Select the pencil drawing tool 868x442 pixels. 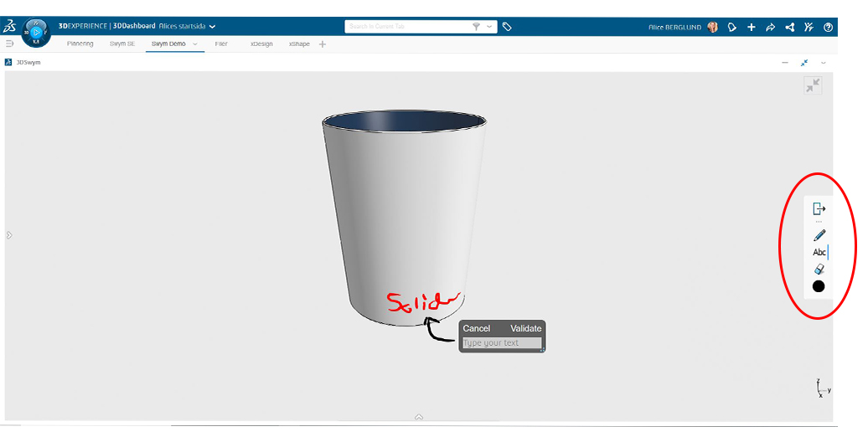[x=819, y=235]
